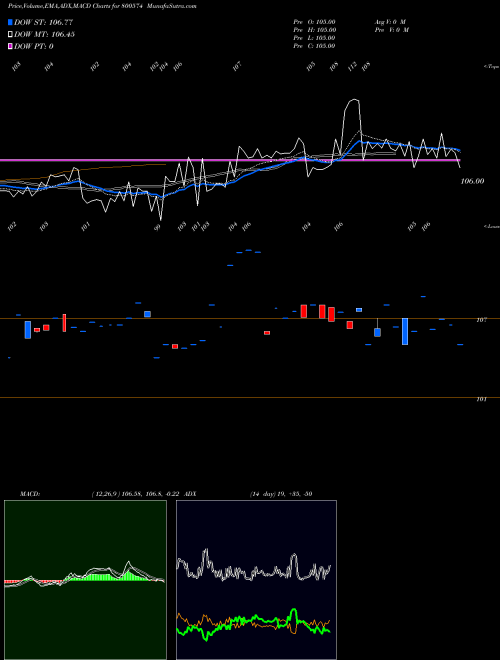Screen dimensions: 500x660
Task: Click the 101 axis label on candlestick chart
Action: pyautogui.click(x=481, y=399)
